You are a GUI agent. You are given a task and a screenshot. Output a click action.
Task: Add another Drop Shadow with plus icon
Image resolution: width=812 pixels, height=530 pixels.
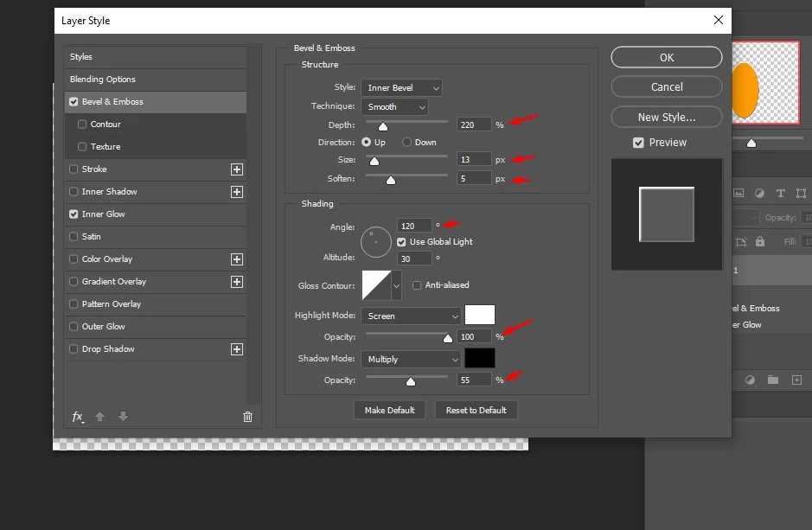point(237,349)
